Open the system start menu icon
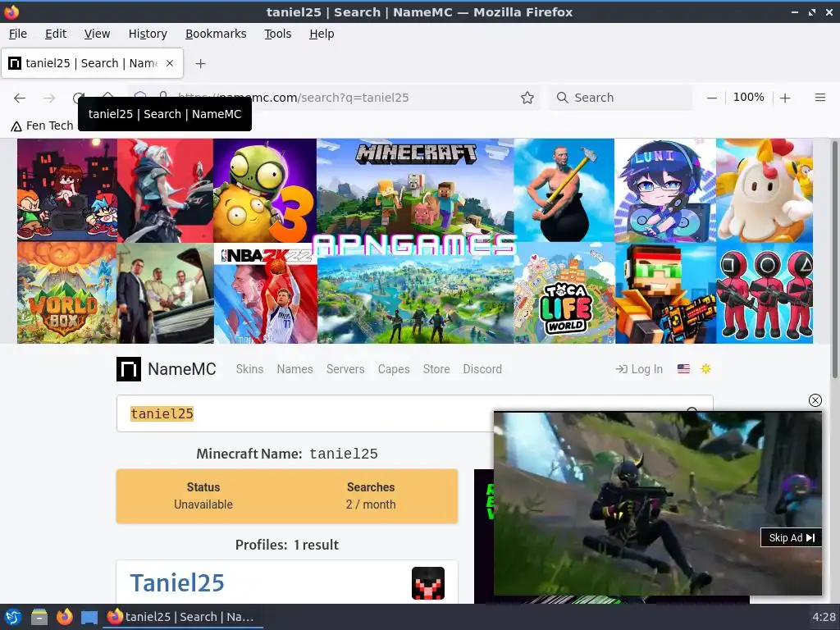This screenshot has height=630, width=840. (x=13, y=617)
